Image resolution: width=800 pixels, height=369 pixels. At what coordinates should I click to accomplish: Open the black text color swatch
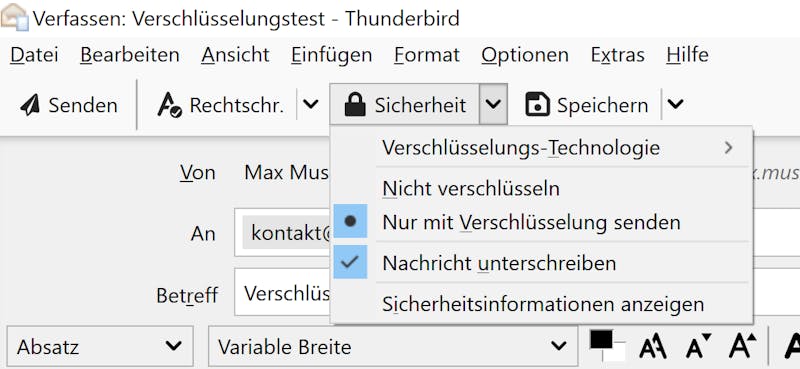(601, 339)
